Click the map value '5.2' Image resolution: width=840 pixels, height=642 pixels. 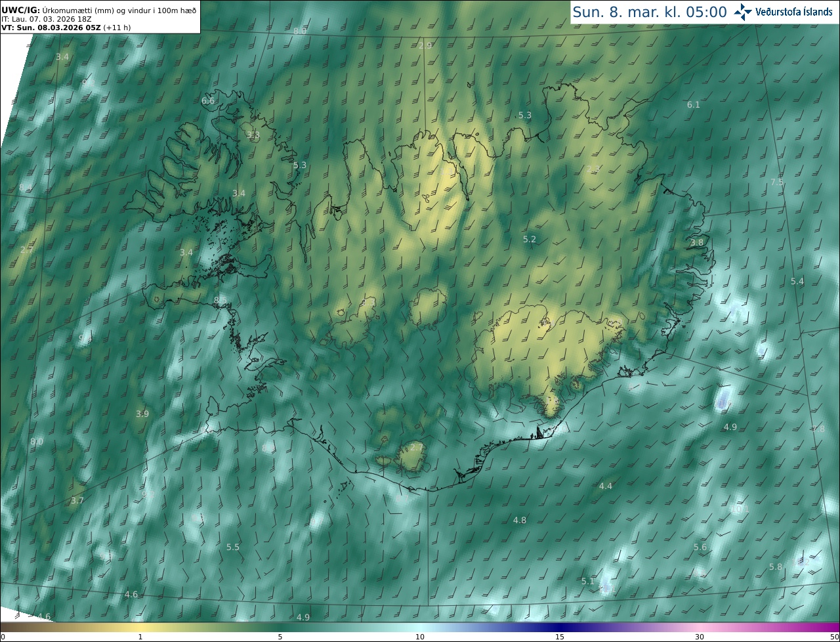(530, 240)
